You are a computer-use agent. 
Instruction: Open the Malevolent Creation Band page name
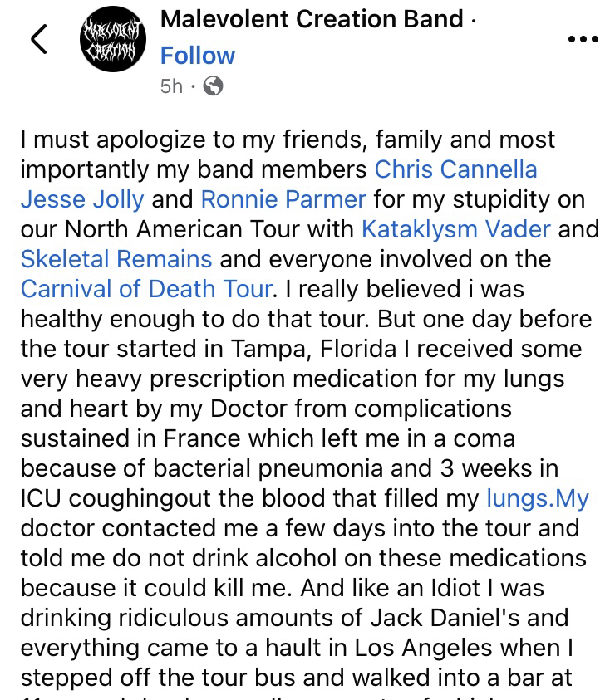(312, 19)
